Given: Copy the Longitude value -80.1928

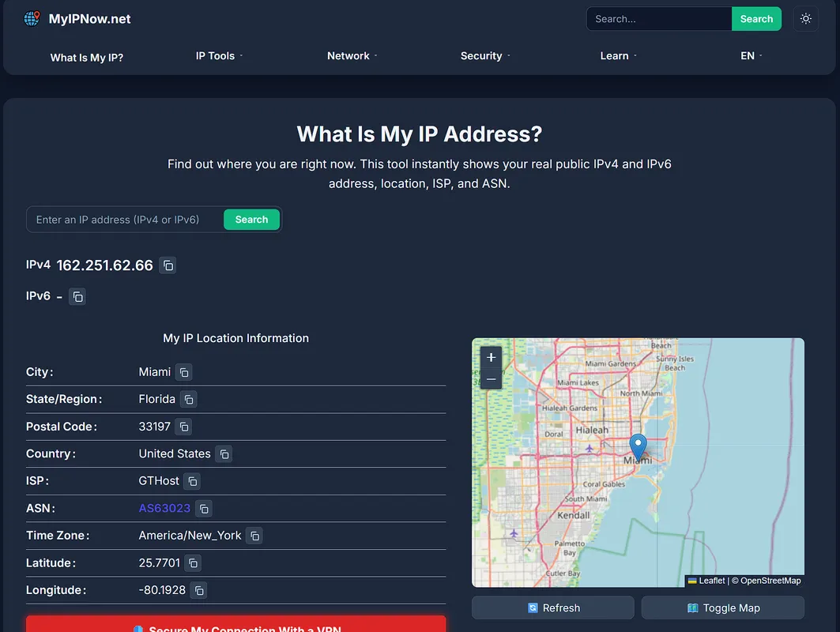Looking at the screenshot, I should 199,590.
